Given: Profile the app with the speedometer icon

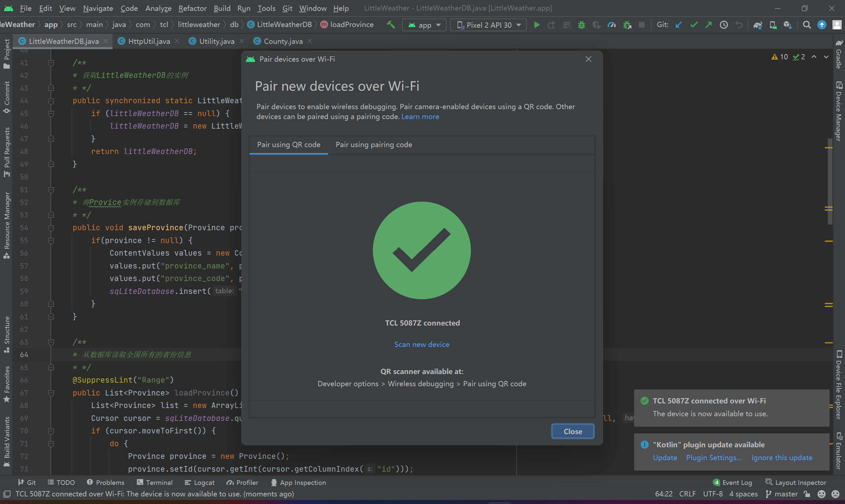Looking at the screenshot, I should [x=611, y=25].
